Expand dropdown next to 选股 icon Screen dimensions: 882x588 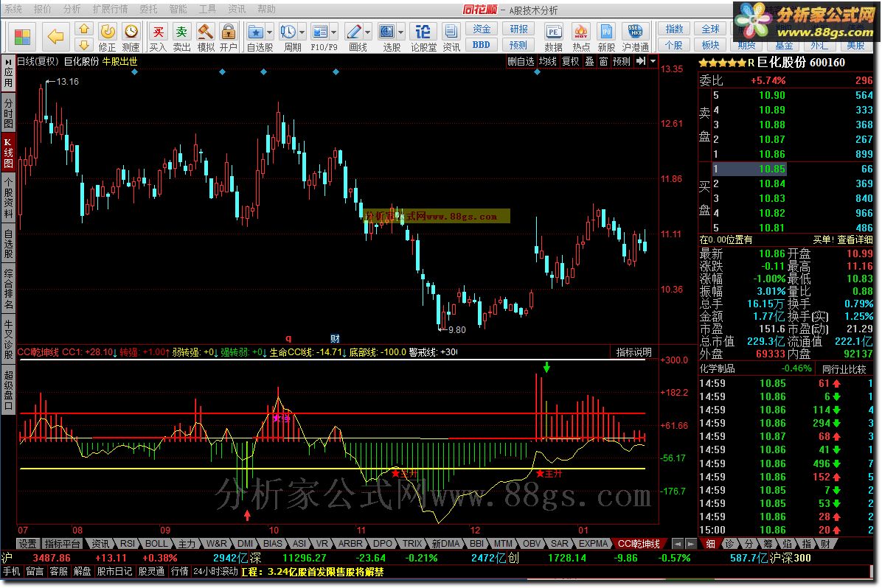click(401, 32)
